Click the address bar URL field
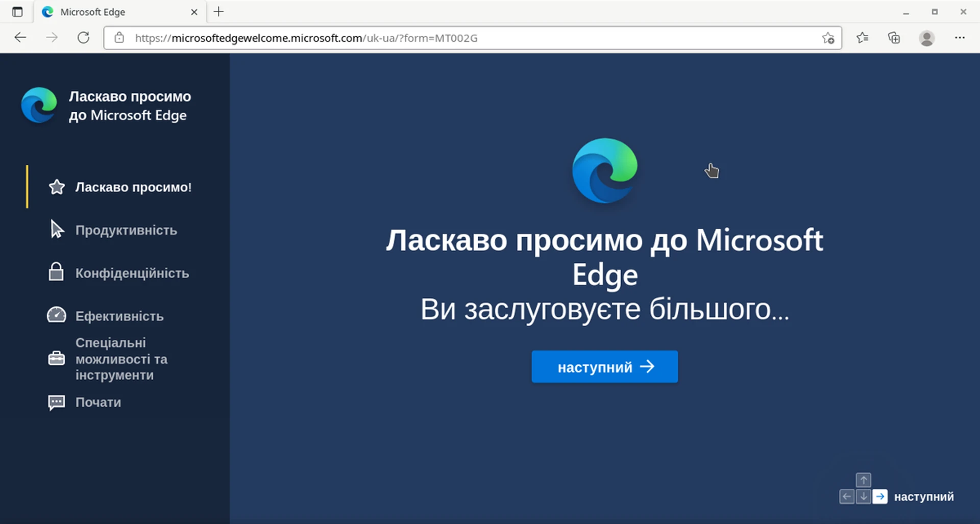 472,38
